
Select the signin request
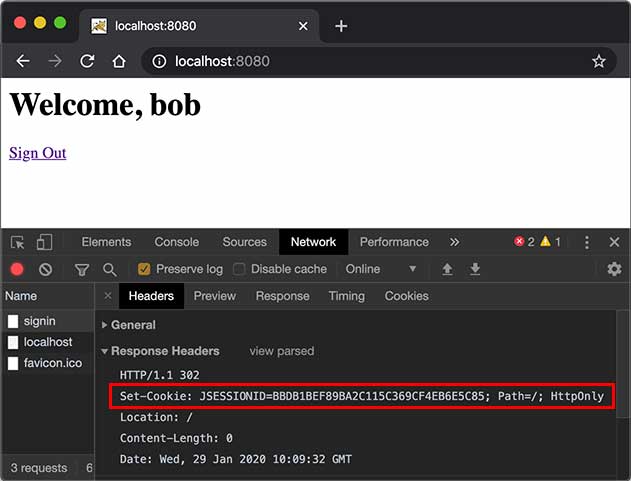coord(40,321)
